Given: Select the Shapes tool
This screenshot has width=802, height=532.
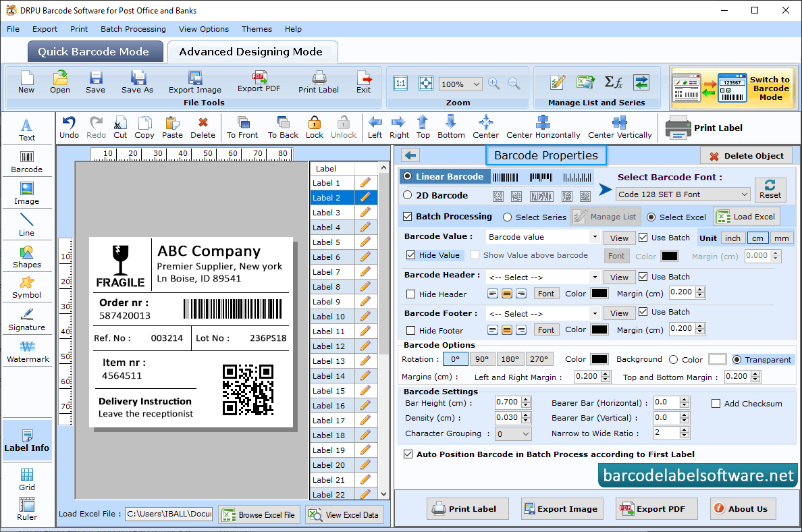Looking at the screenshot, I should (26, 257).
